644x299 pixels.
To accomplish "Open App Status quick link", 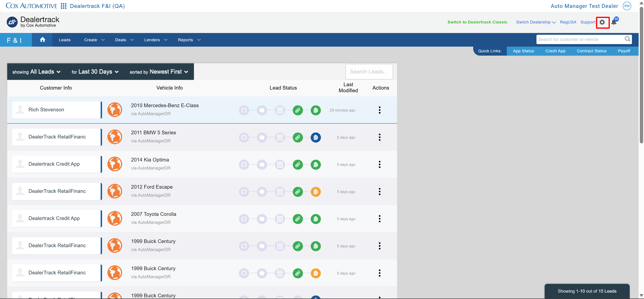I will pos(523,51).
